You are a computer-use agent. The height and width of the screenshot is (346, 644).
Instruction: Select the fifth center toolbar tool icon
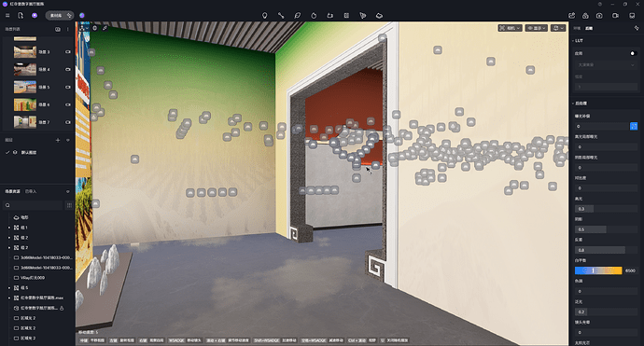click(x=329, y=16)
